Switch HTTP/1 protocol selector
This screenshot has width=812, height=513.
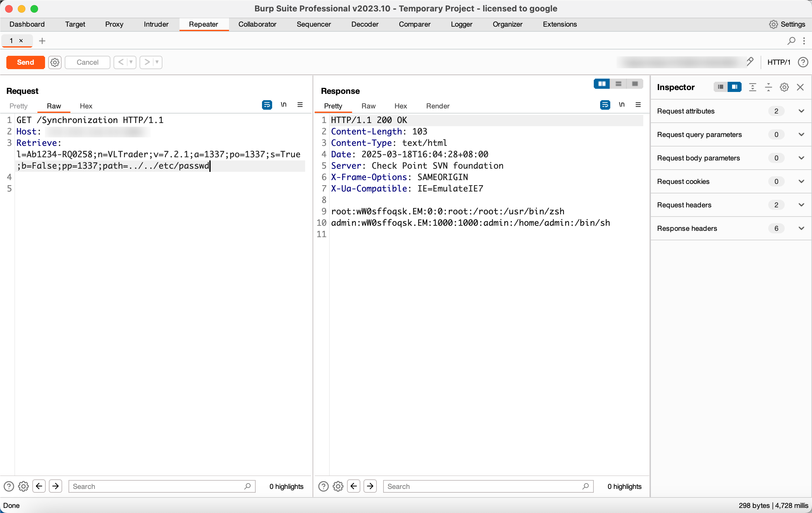779,62
